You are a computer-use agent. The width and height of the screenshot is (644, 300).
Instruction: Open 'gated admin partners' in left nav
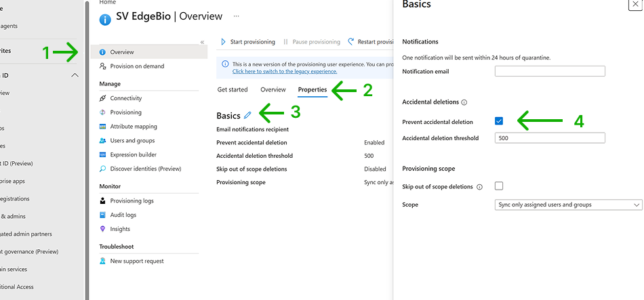point(26,234)
